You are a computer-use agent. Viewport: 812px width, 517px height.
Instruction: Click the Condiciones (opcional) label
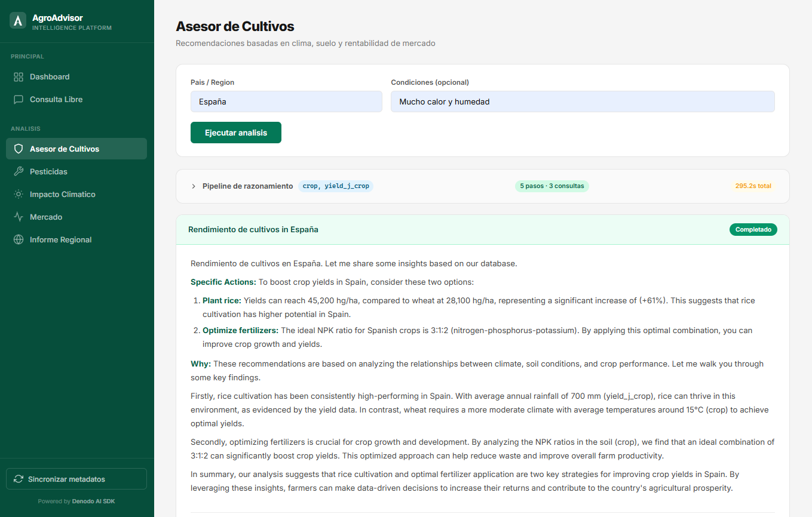click(430, 82)
